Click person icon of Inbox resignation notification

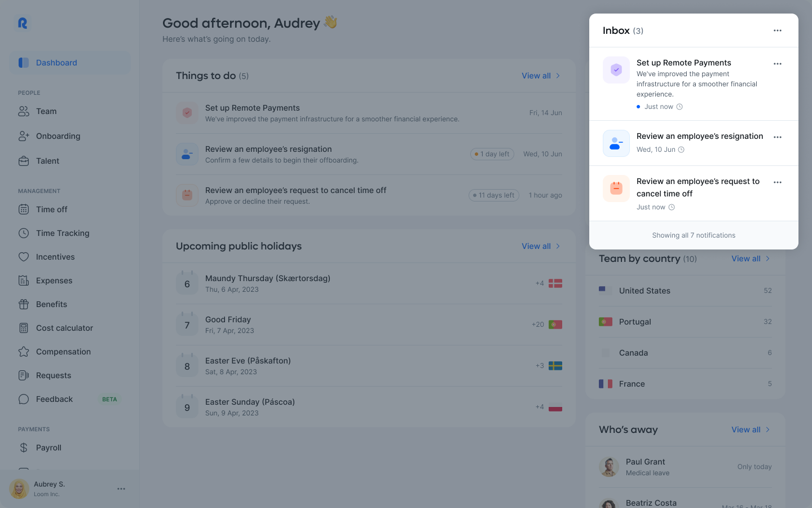[x=616, y=143]
